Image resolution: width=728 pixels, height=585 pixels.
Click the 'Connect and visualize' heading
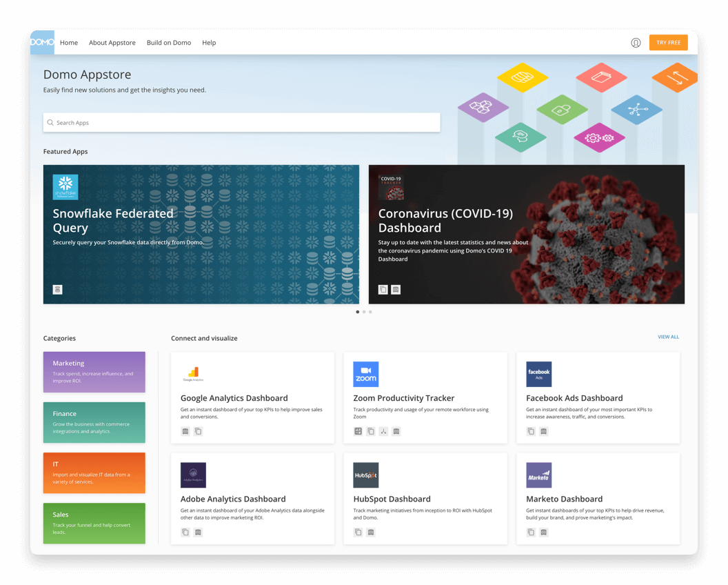click(204, 338)
